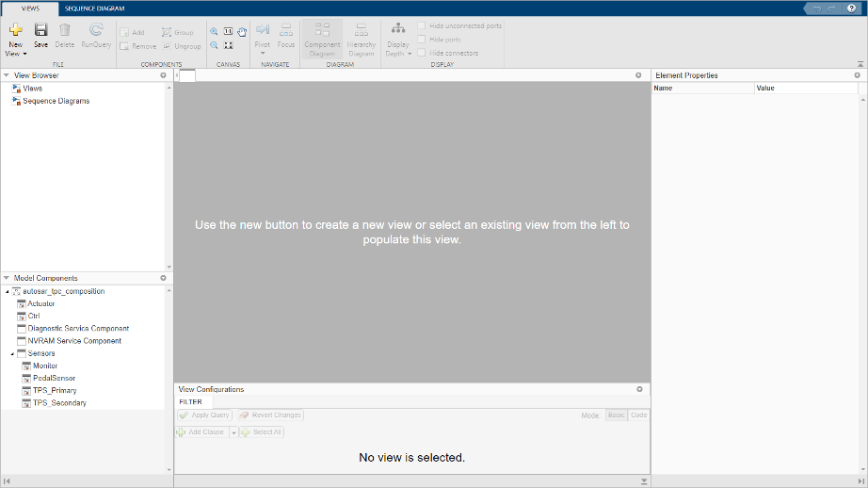Open the Filter tab in View Configurations

190,402
